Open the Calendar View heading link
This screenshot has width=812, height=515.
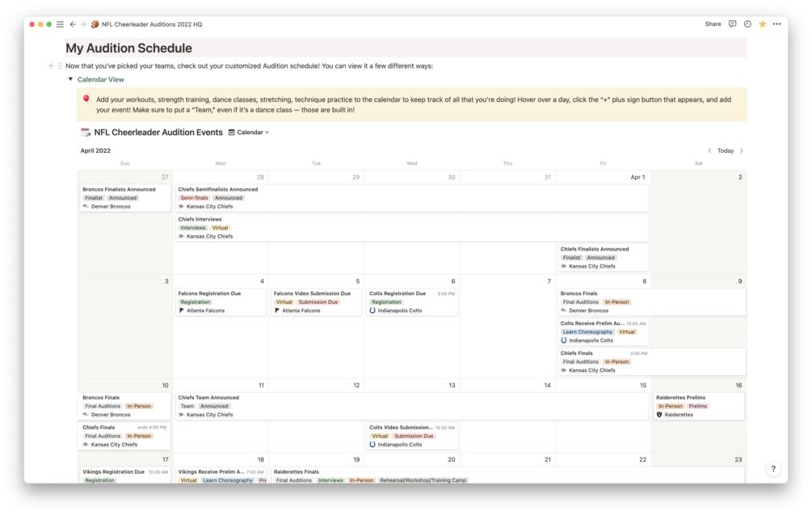[x=100, y=80]
